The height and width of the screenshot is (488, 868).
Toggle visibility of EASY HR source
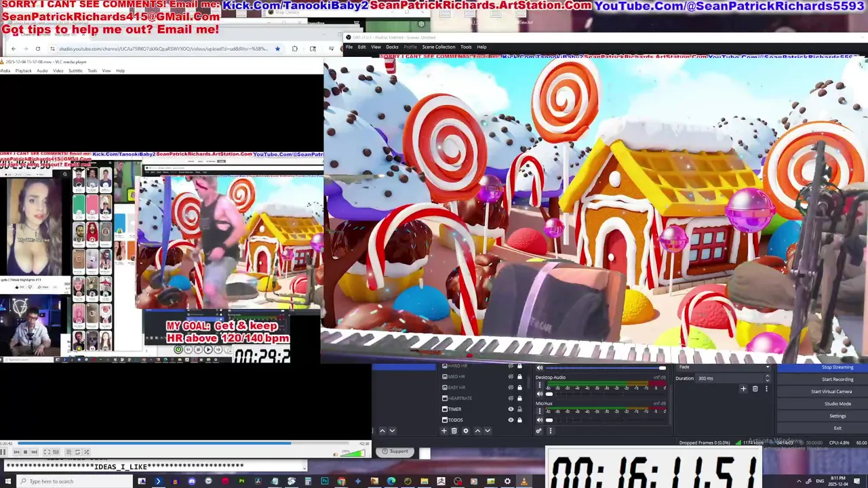[x=511, y=387]
